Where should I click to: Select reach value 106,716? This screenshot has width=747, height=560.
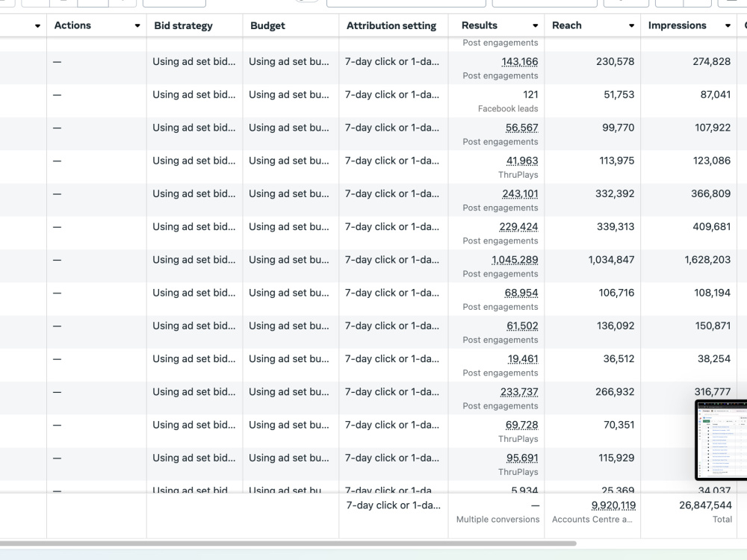tap(616, 293)
